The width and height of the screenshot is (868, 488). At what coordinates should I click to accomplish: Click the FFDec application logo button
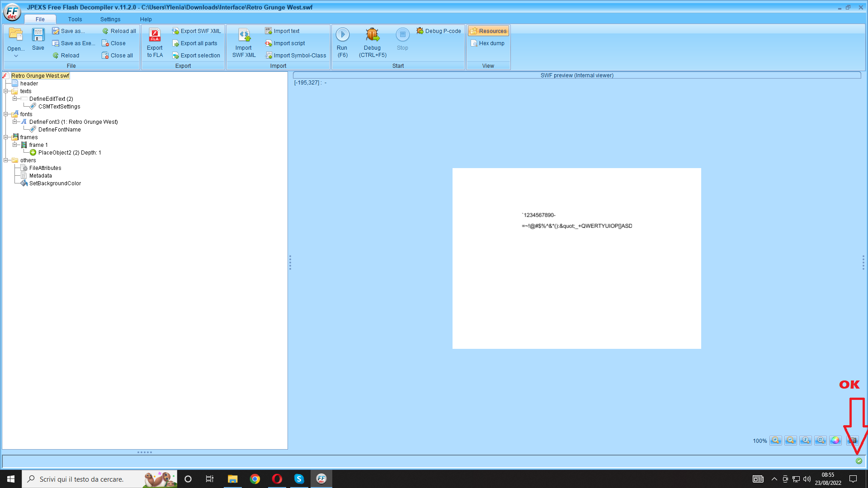pyautogui.click(x=12, y=13)
